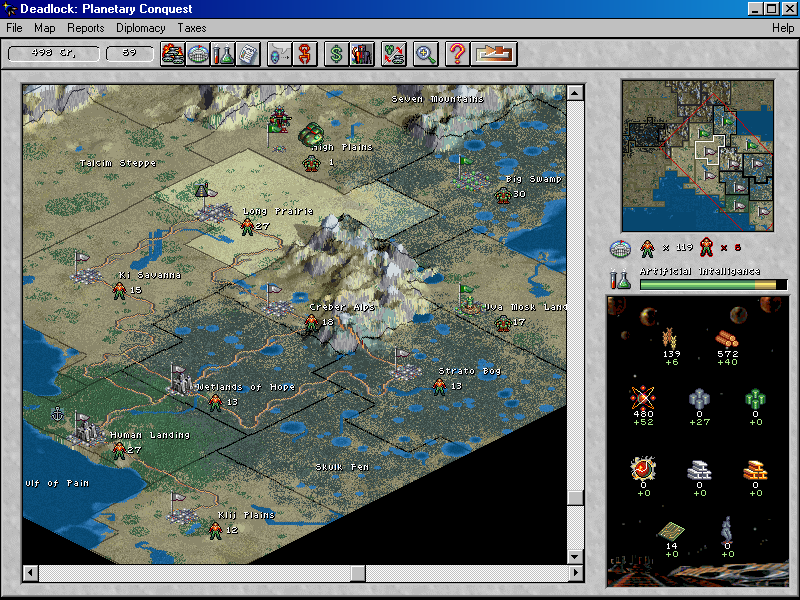
Task: Click the red anti-matter orb resource icon
Action: coord(643,469)
